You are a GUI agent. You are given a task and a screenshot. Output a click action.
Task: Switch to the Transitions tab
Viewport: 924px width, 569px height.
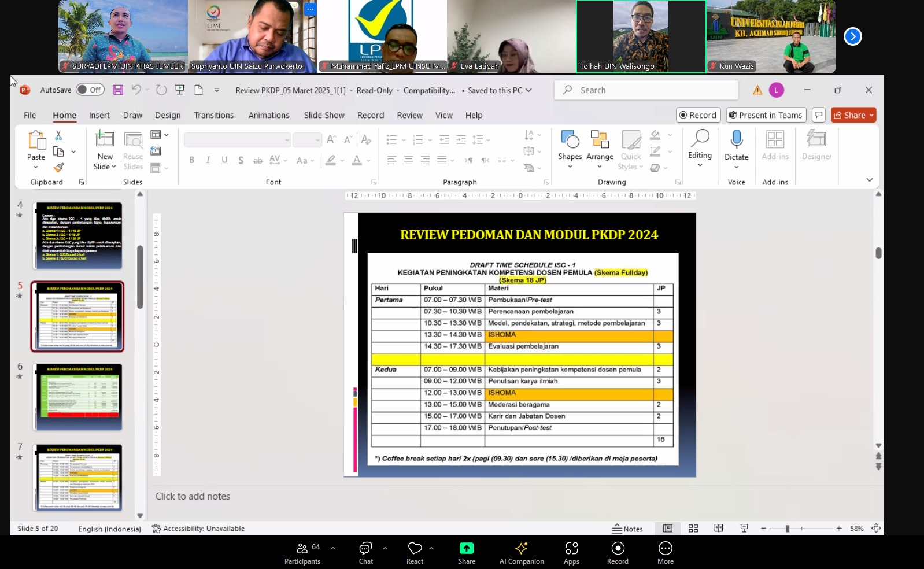click(x=214, y=115)
